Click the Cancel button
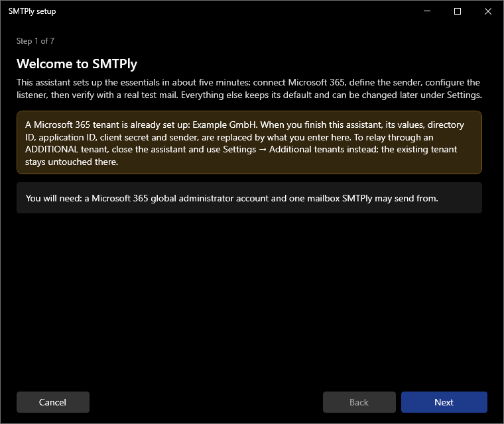Image resolution: width=504 pixels, height=424 pixels. pyautogui.click(x=52, y=402)
